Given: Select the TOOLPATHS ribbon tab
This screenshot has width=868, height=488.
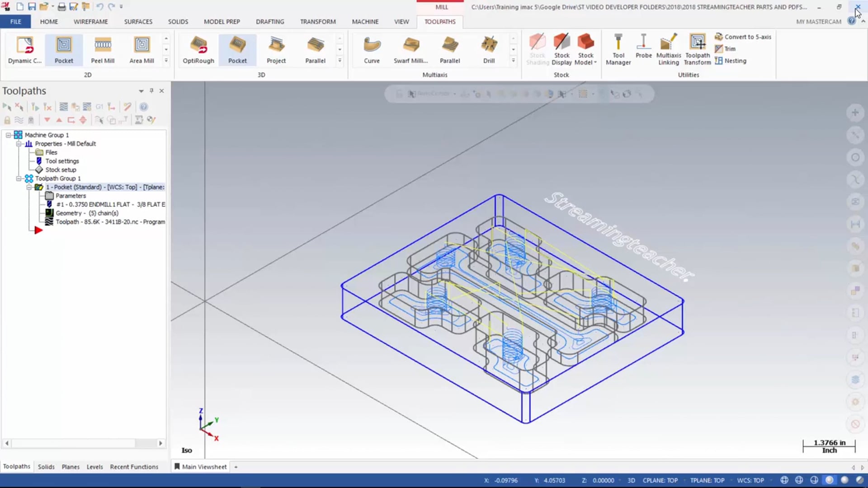Looking at the screenshot, I should click(x=440, y=21).
